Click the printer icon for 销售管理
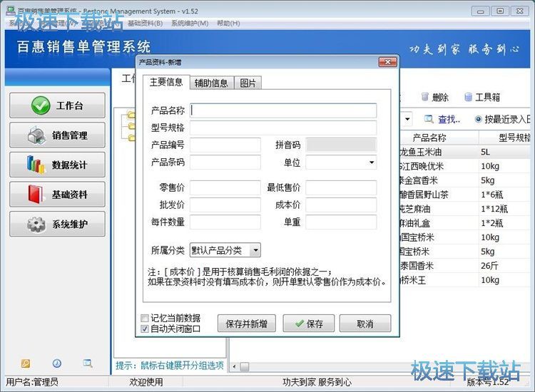 point(36,135)
